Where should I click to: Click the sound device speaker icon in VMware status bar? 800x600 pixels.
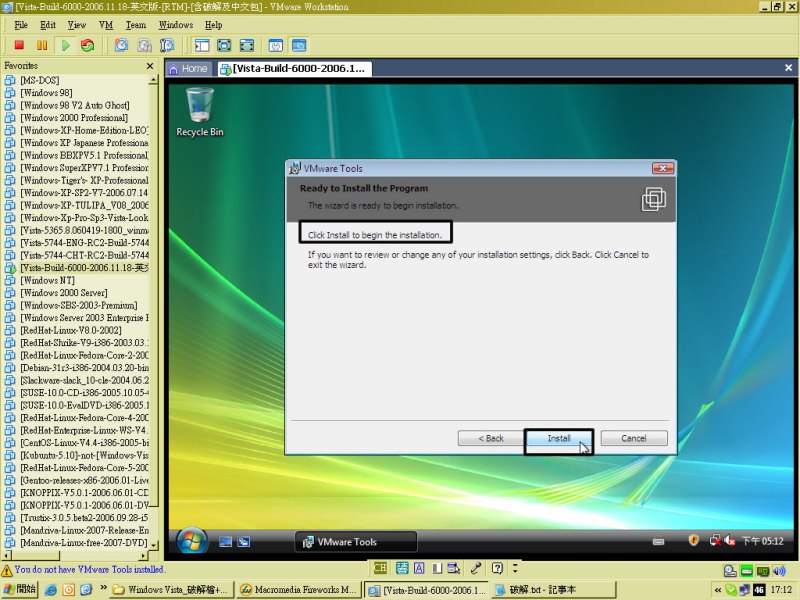[x=779, y=571]
